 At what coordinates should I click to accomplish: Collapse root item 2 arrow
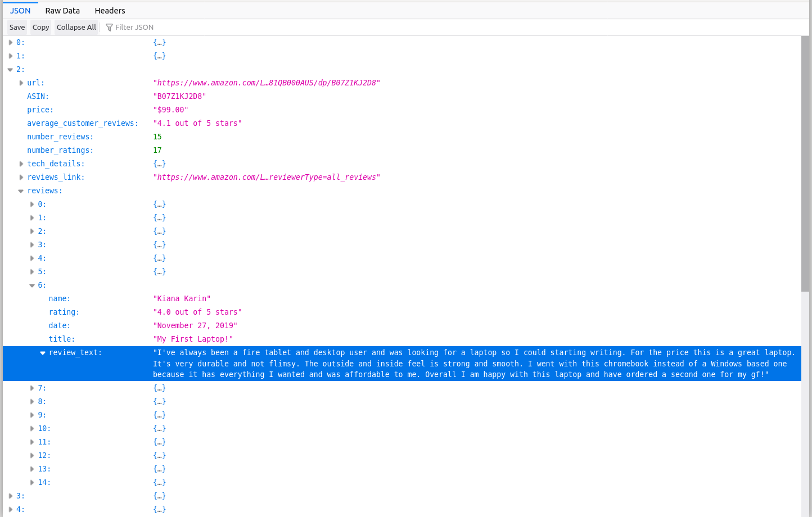[11, 70]
